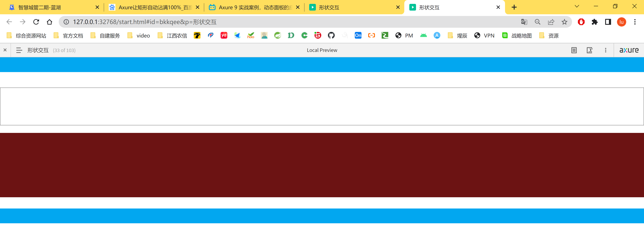Toggle Chrome side panel
Image resolution: width=644 pixels, height=250 pixels.
[x=608, y=22]
